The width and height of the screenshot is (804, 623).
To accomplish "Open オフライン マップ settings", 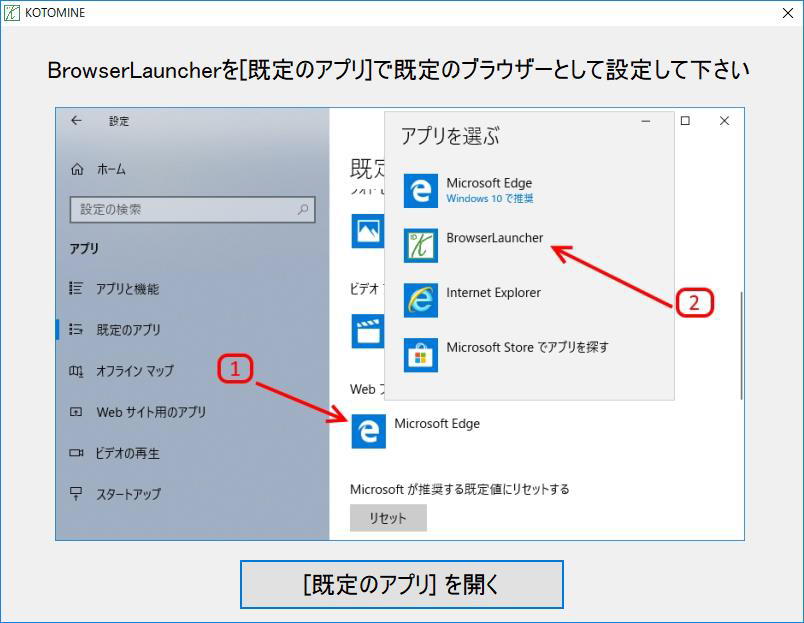I will coord(134,371).
